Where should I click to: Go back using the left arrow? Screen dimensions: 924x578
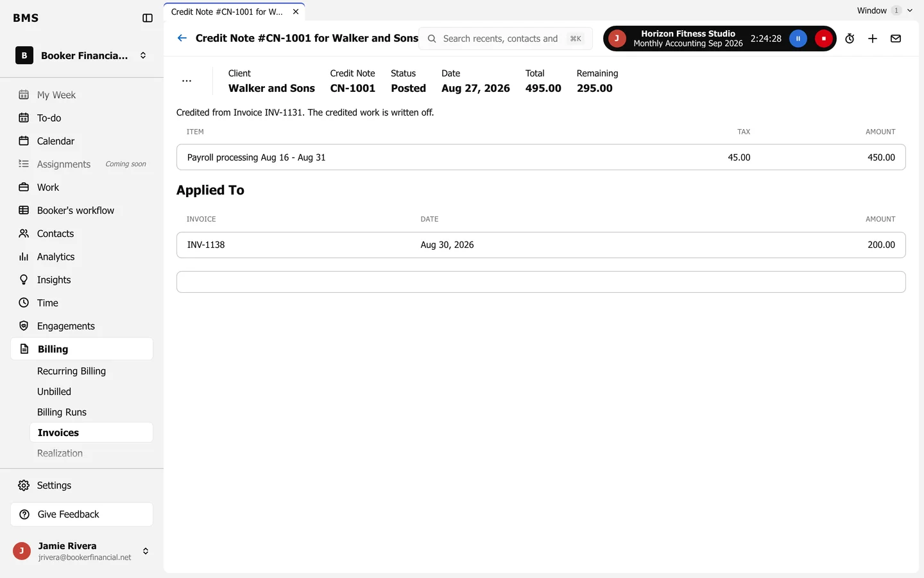(182, 38)
